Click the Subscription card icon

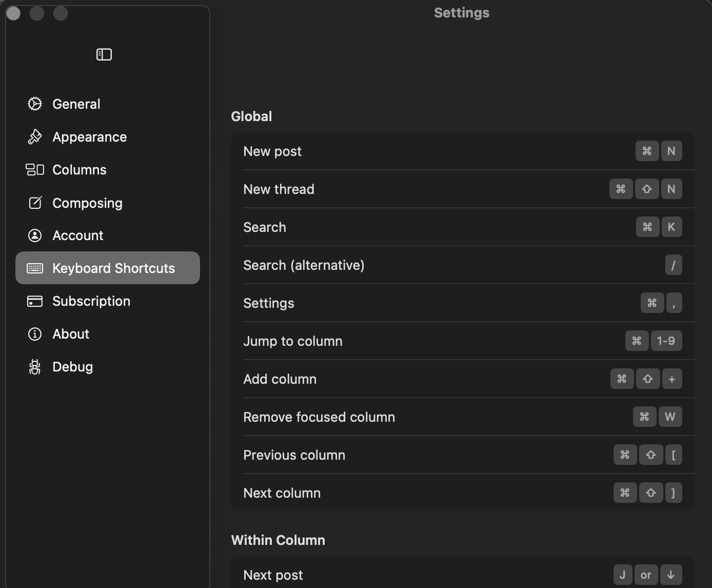click(34, 301)
